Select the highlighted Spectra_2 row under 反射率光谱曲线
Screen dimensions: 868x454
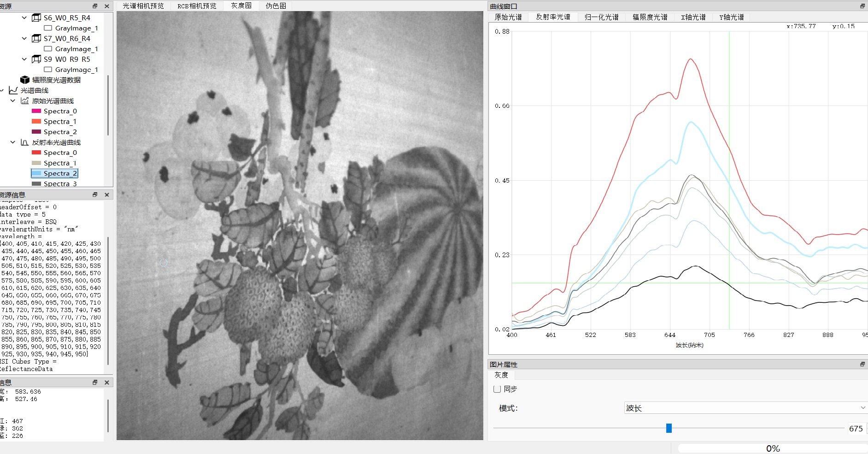coord(54,173)
